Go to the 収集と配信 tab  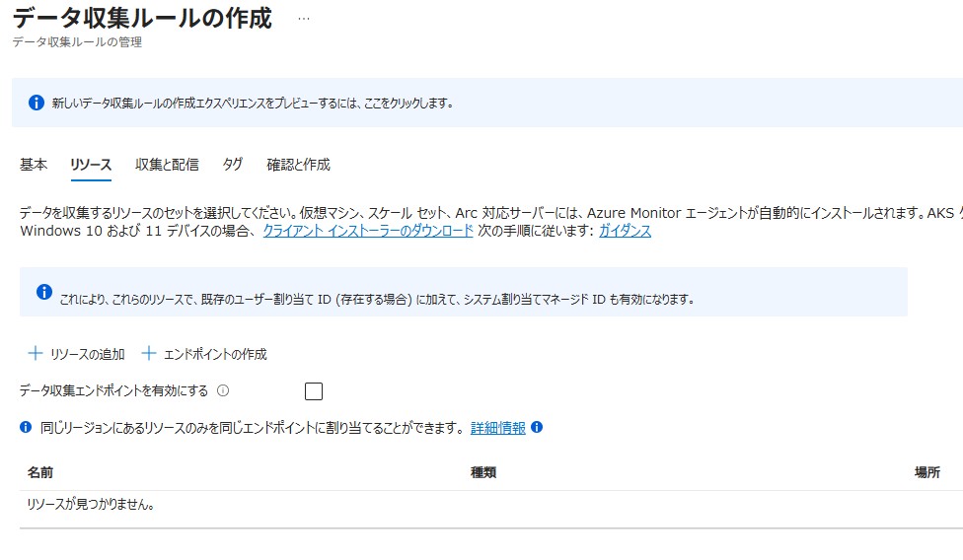(167, 165)
